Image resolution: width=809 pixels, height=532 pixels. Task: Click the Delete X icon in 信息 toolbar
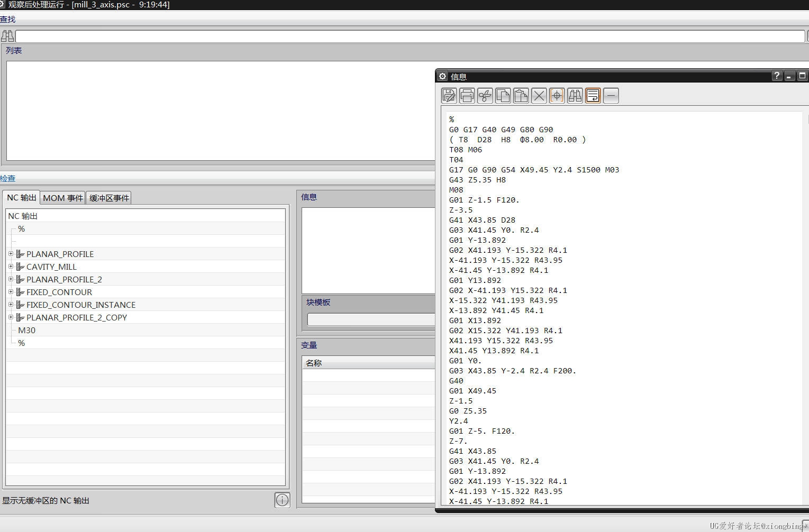point(539,96)
